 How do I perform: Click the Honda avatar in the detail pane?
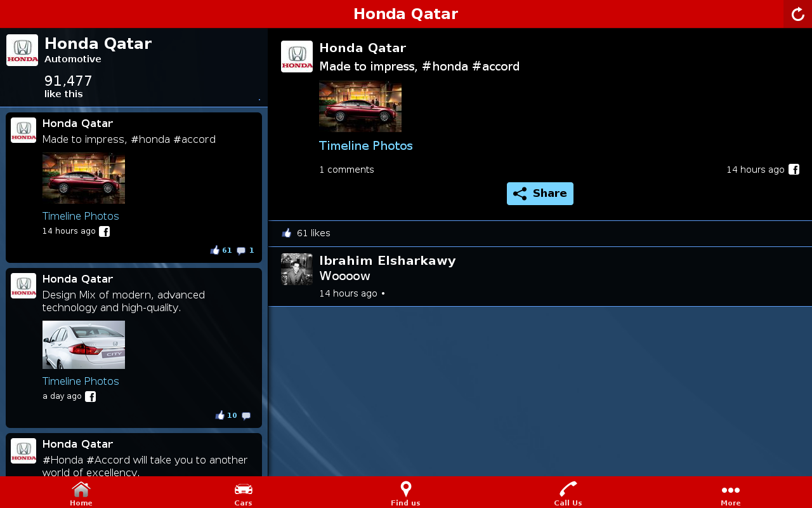[x=297, y=57]
